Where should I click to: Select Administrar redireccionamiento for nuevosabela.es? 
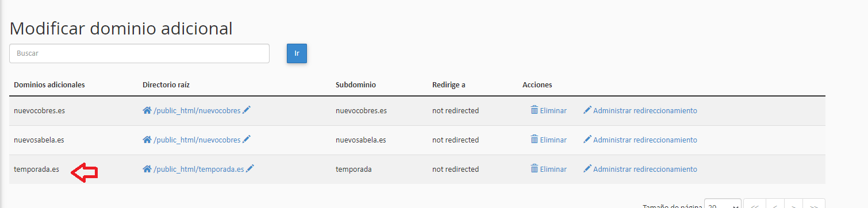pyautogui.click(x=645, y=140)
